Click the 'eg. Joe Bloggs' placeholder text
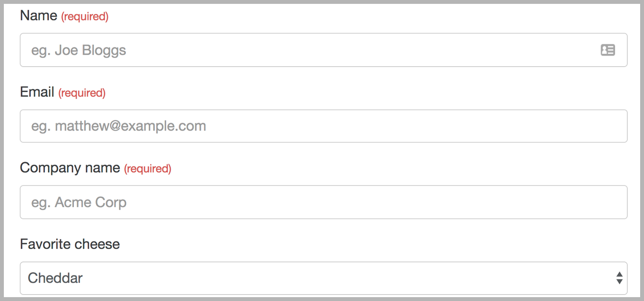 tap(79, 50)
